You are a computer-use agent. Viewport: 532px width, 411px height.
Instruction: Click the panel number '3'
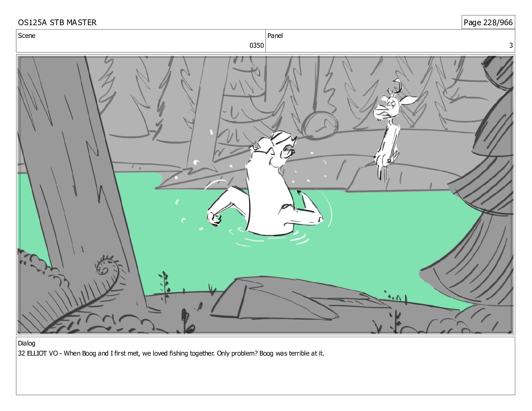(x=511, y=45)
